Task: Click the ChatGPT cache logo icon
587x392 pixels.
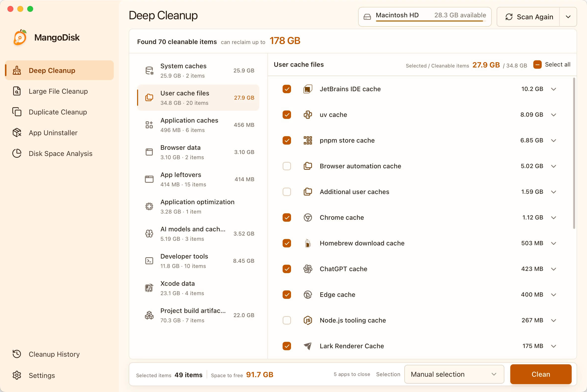Action: coord(308,269)
